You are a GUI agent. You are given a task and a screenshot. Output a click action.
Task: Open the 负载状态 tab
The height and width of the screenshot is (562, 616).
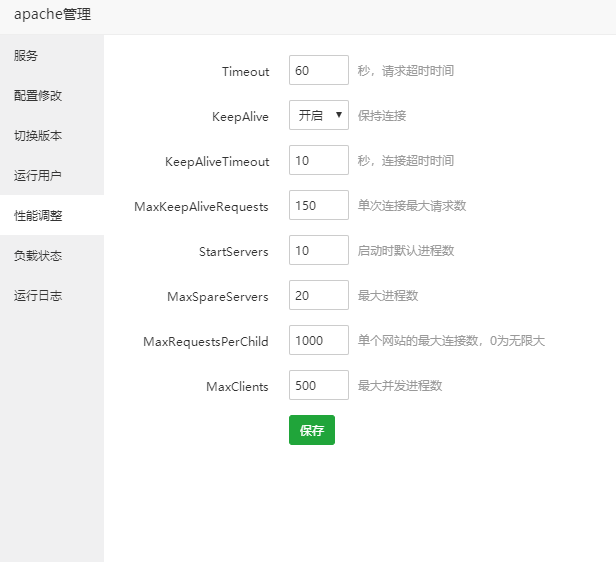(52, 255)
